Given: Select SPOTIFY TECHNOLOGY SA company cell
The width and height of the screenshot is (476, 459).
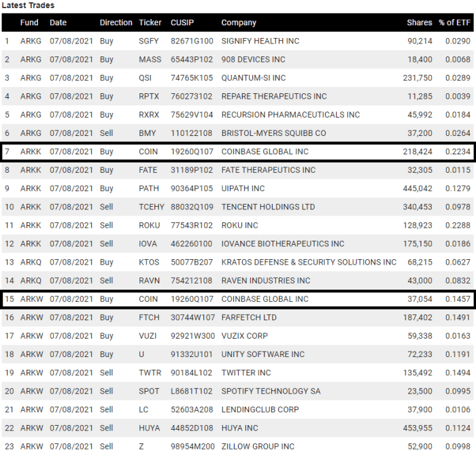Looking at the screenshot, I should [x=271, y=391].
